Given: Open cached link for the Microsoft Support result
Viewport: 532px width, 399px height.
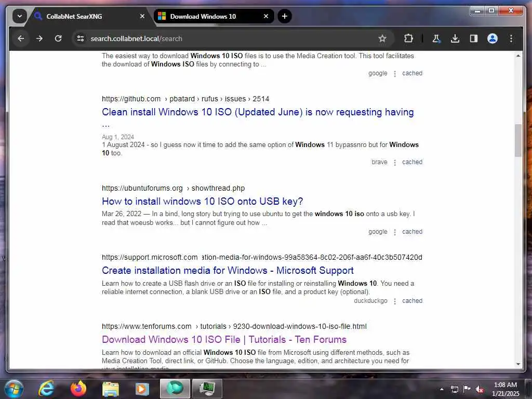Looking at the screenshot, I should [412, 301].
